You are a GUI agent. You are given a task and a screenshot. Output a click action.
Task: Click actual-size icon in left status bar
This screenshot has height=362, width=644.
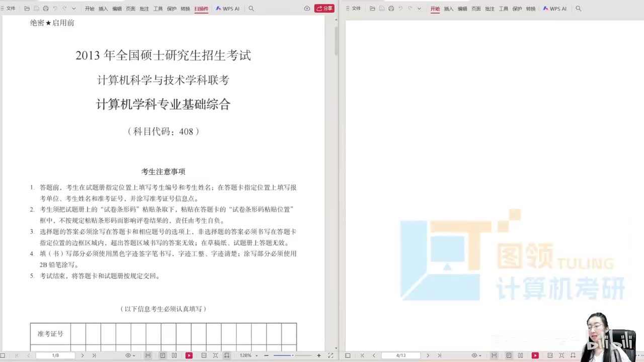pyautogui.click(x=204, y=355)
